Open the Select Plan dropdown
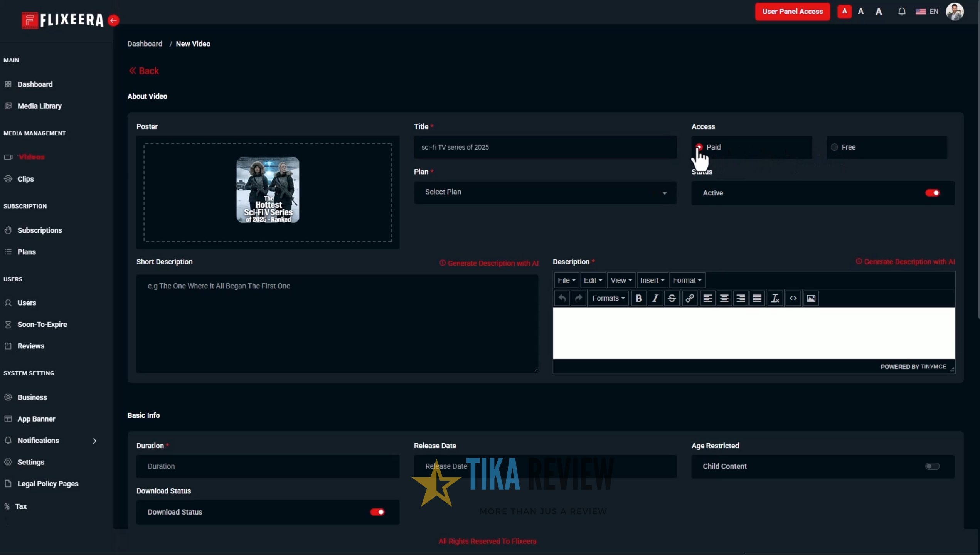980x555 pixels. click(x=545, y=192)
